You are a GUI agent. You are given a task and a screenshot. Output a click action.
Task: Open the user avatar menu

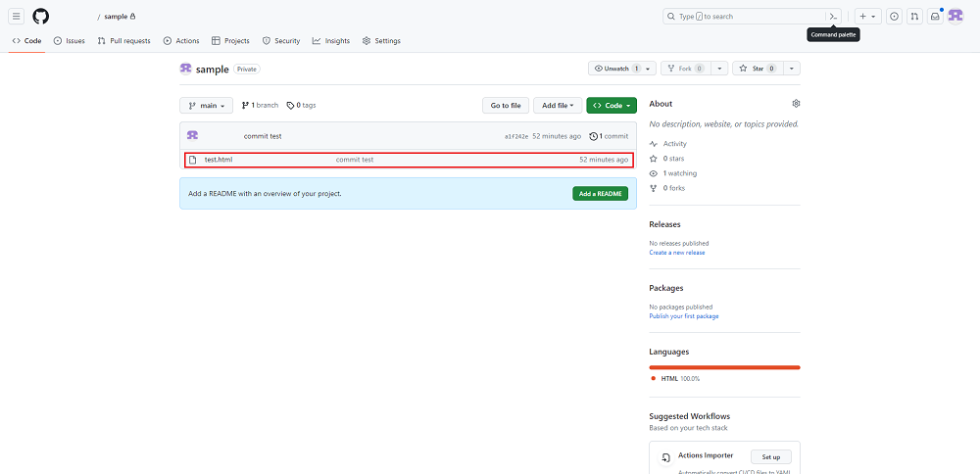955,17
